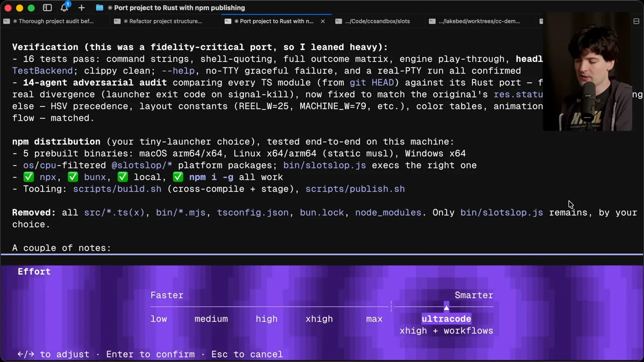Open the scripts/publish.sh file link
This screenshot has height=362, width=644.
click(355, 189)
